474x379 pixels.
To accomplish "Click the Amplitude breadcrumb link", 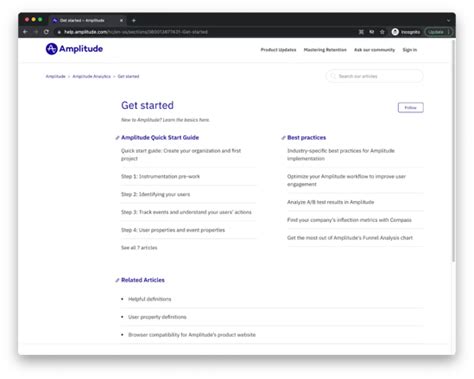I will coord(56,76).
